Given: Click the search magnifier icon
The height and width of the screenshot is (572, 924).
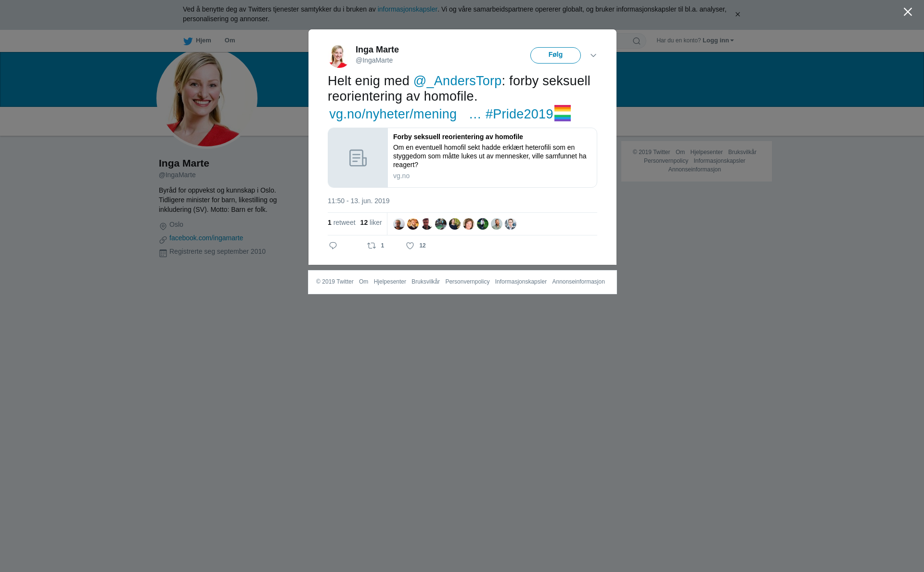Looking at the screenshot, I should (x=637, y=41).
